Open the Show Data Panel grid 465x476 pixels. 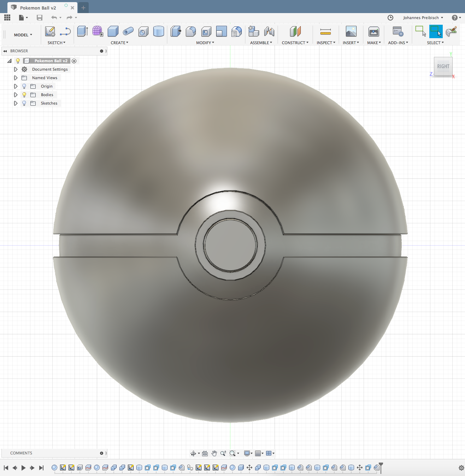click(7, 17)
